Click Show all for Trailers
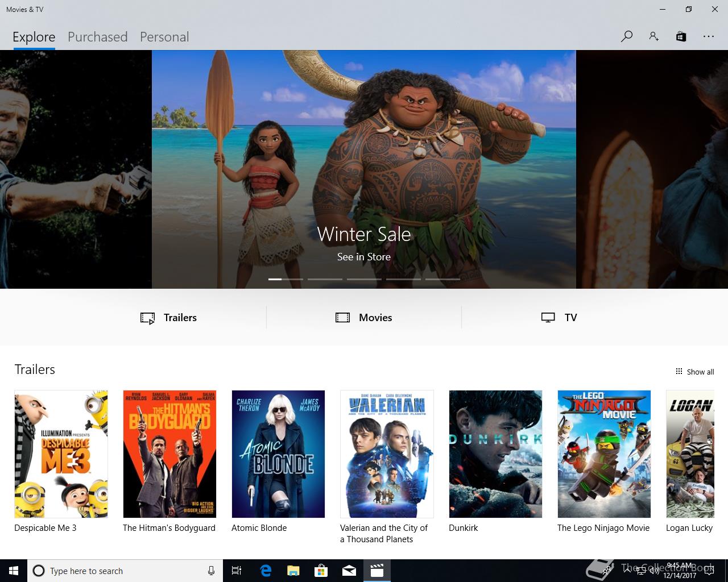728x582 pixels. click(694, 372)
